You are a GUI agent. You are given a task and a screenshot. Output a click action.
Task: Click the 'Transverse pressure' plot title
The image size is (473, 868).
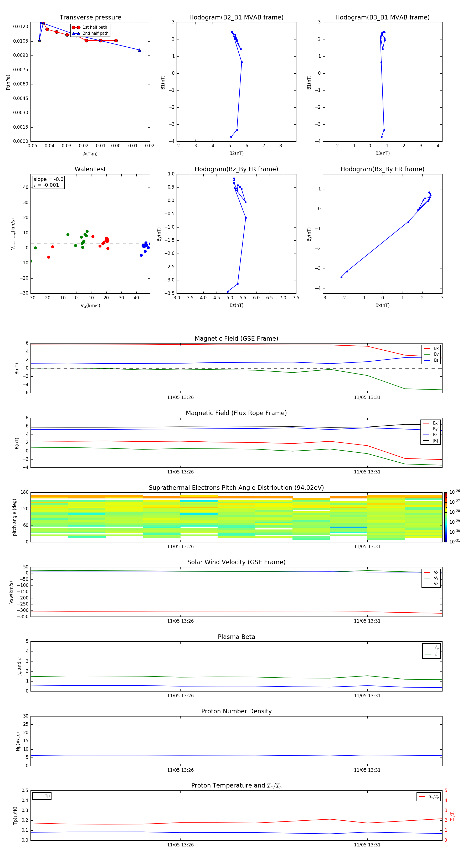coord(90,18)
